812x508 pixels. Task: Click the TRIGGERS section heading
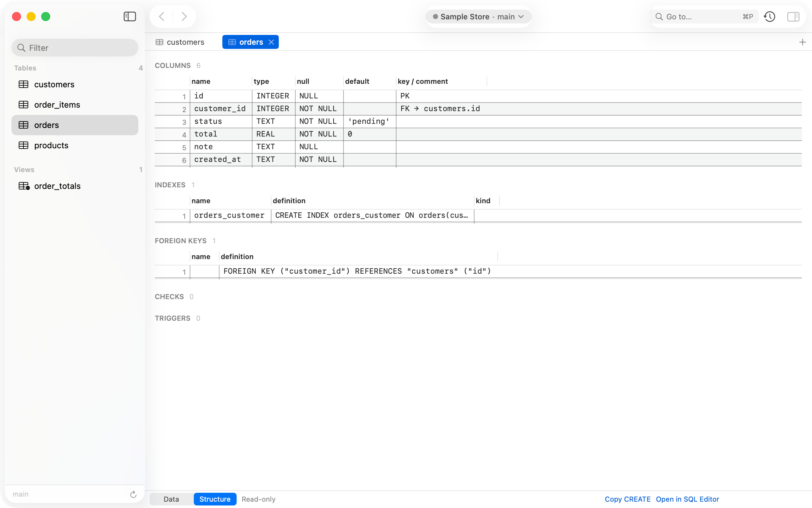pos(173,318)
